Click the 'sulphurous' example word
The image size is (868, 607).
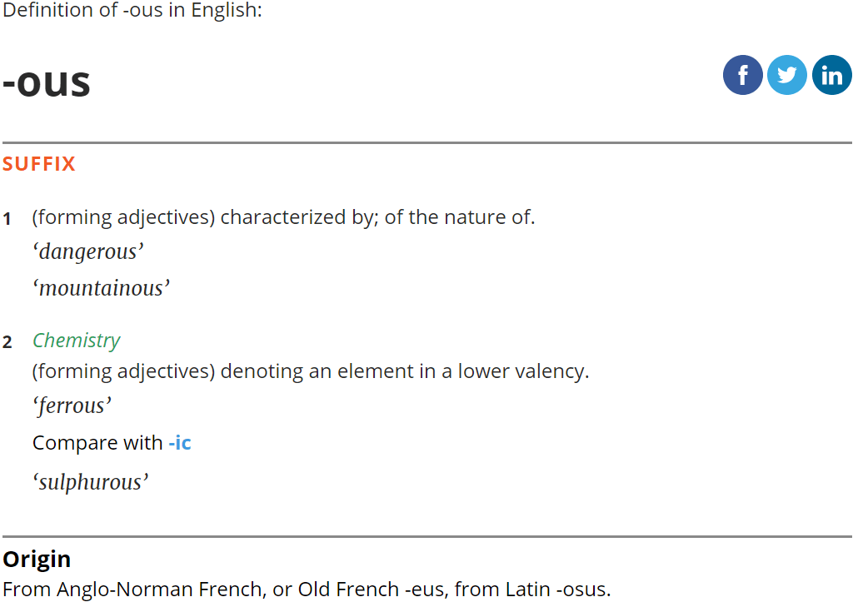[91, 482]
